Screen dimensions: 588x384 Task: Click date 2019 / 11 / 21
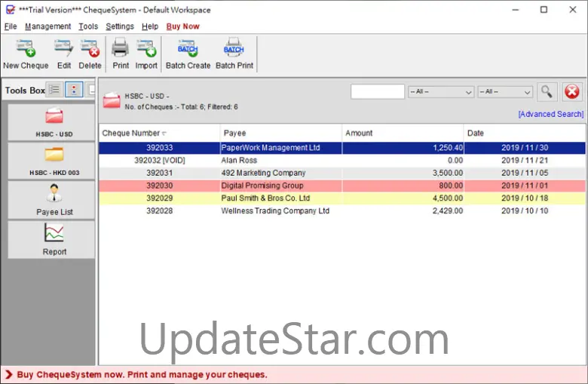pos(525,160)
